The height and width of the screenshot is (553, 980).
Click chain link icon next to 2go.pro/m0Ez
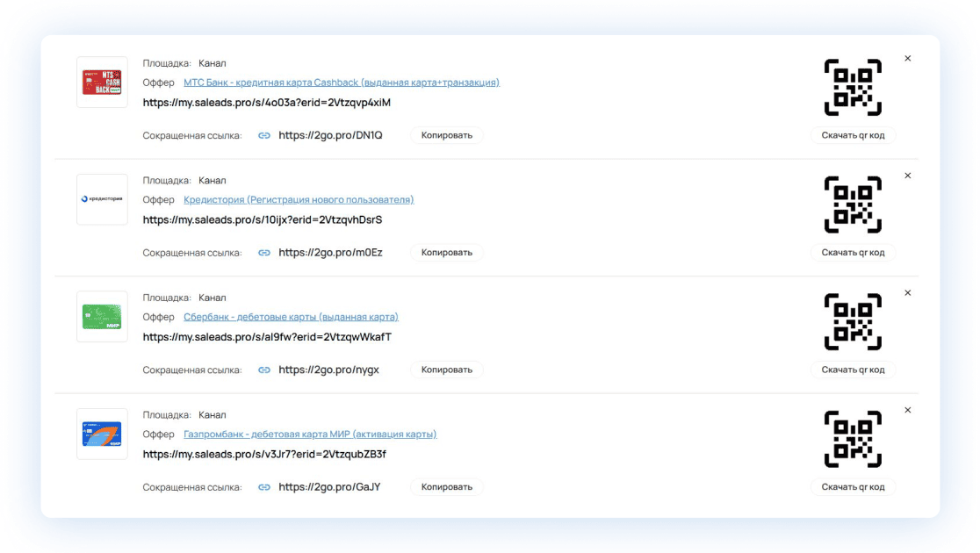(x=264, y=253)
